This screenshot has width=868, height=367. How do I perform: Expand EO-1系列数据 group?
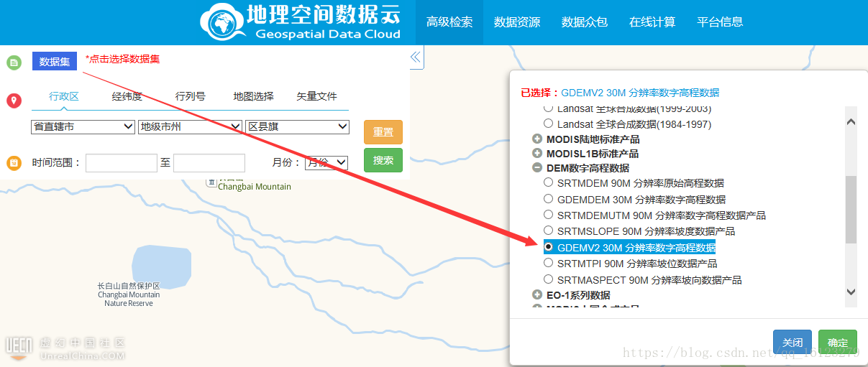click(537, 295)
